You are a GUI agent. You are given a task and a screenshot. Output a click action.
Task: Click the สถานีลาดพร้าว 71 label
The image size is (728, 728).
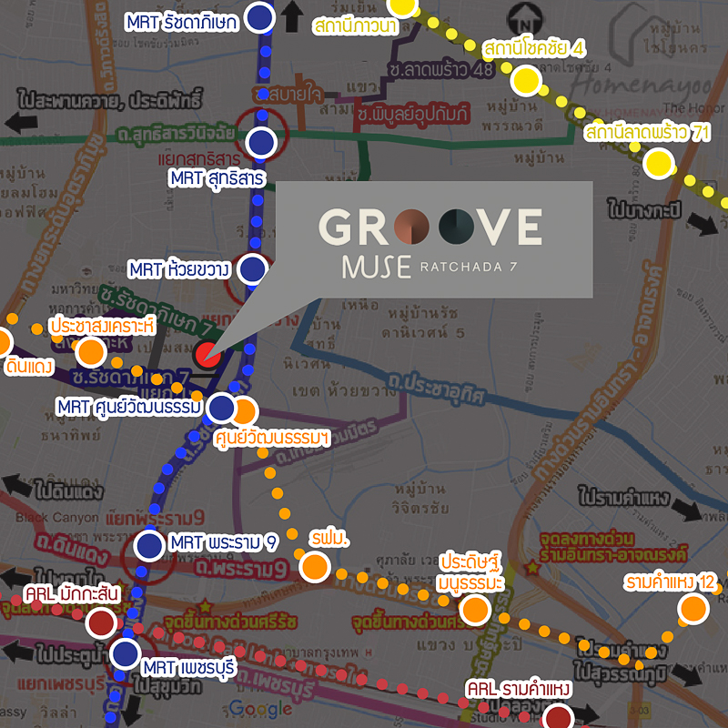click(647, 132)
